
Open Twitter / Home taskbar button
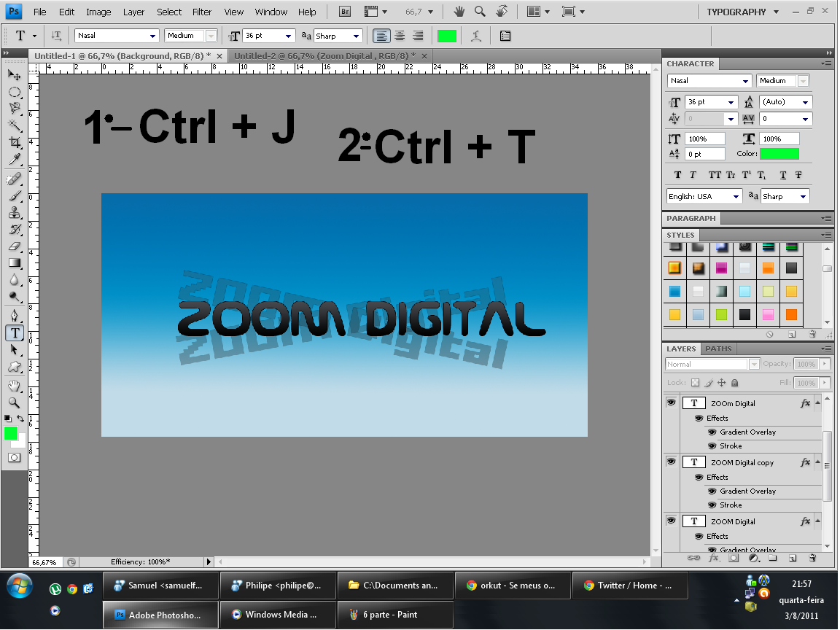pyautogui.click(x=630, y=586)
